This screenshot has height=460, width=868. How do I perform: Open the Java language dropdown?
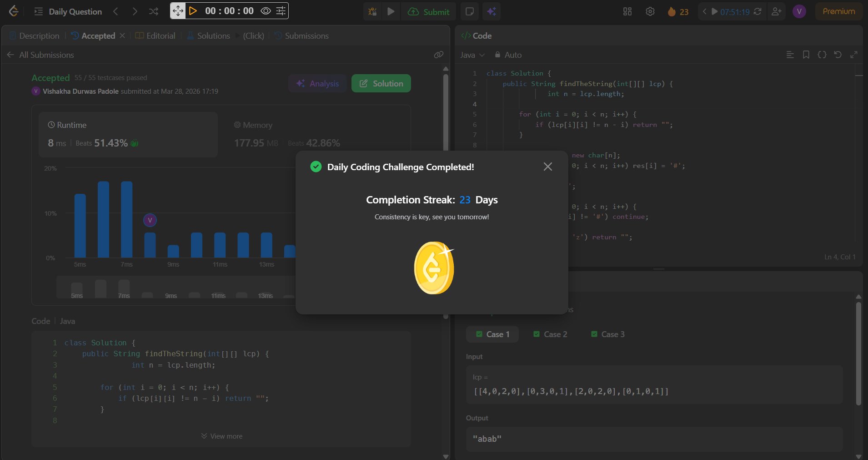pyautogui.click(x=472, y=55)
